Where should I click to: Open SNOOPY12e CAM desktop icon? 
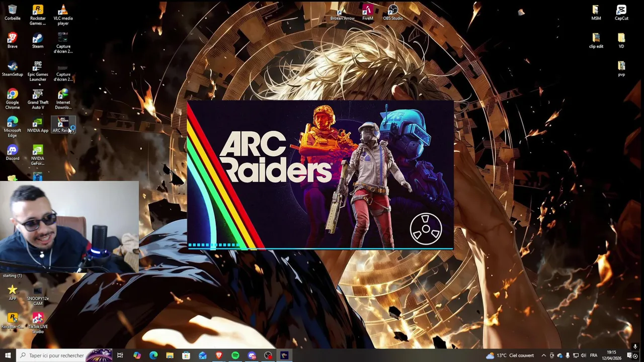[x=38, y=295]
